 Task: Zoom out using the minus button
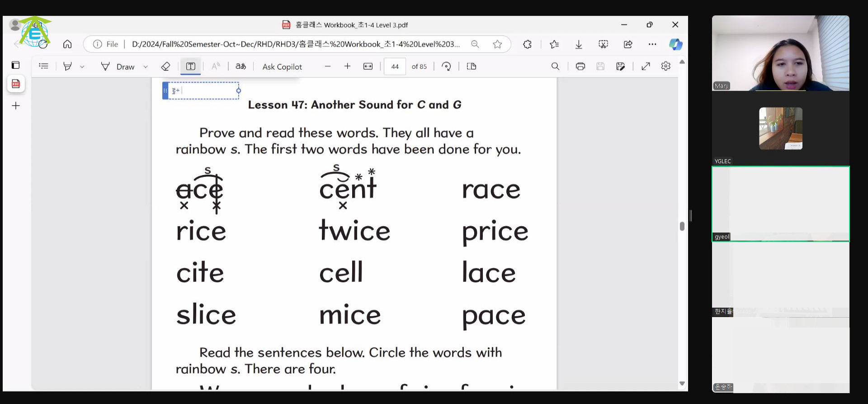tap(328, 67)
